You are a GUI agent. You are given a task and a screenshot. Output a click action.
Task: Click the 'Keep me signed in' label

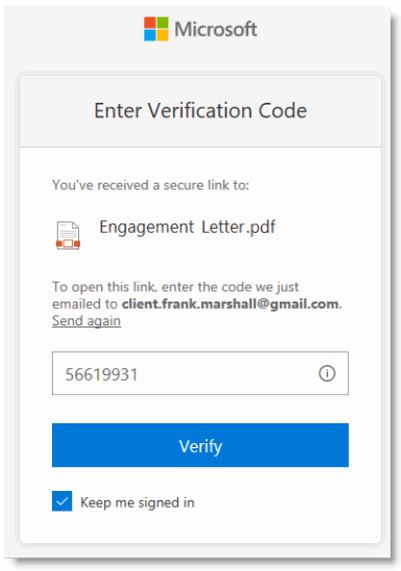[137, 503]
